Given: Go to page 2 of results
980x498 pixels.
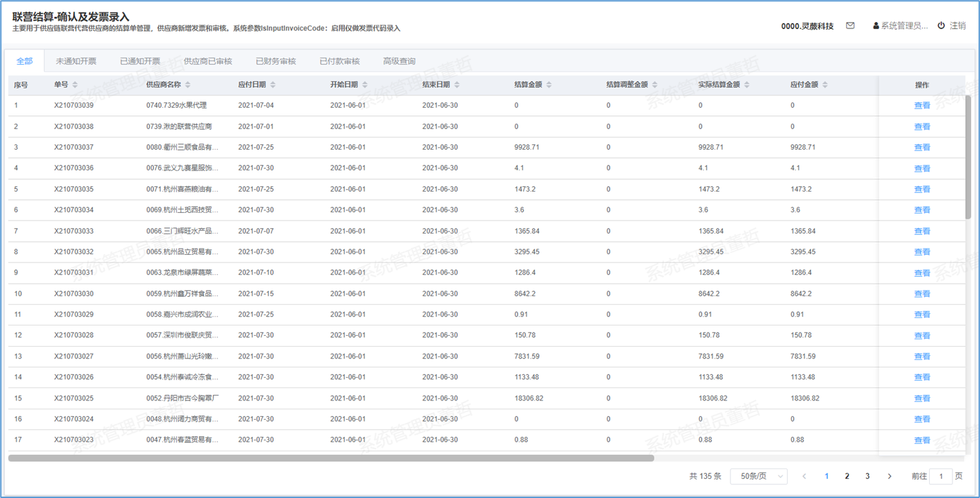Looking at the screenshot, I should (847, 476).
